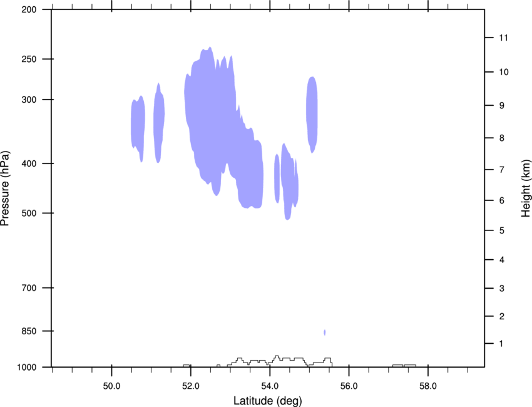Click the 850 pressure tick label

pyautogui.click(x=29, y=331)
